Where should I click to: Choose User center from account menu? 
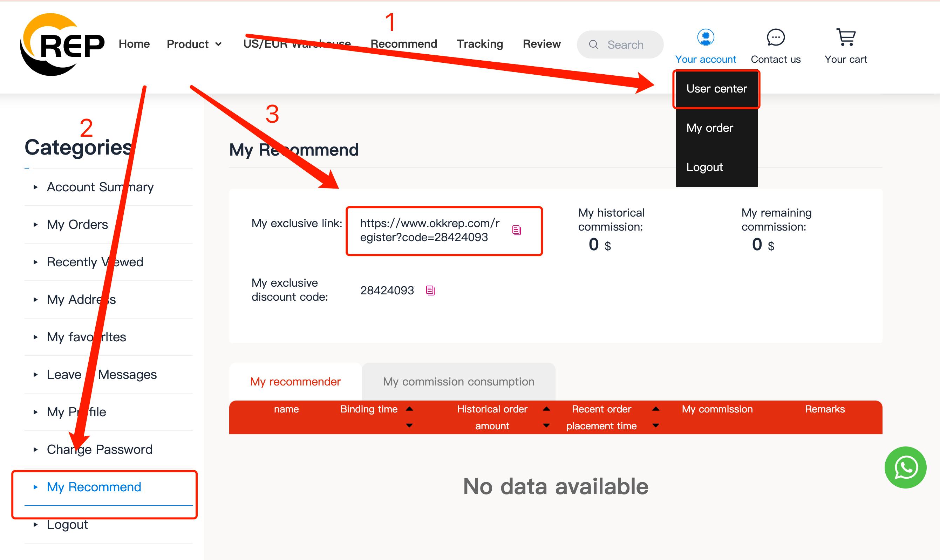coord(716,89)
